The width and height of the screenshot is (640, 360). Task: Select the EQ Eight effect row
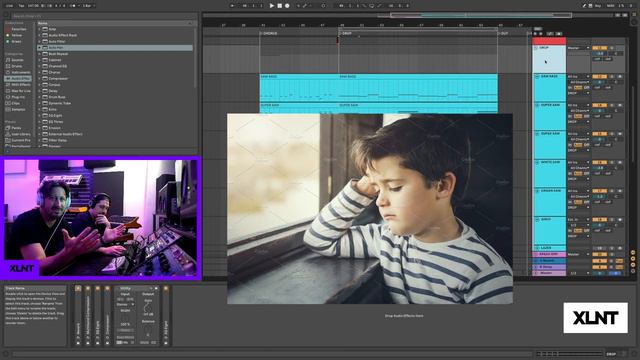point(115,116)
